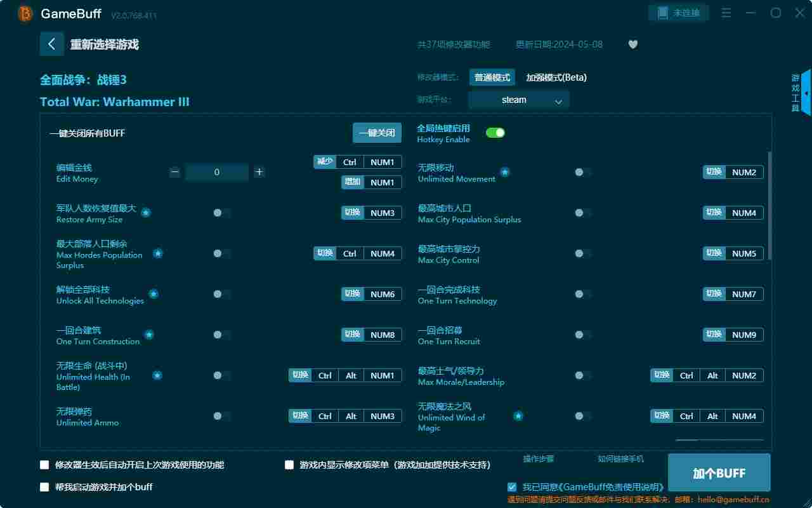Check auto-enable last used functions checkbox

point(44,465)
